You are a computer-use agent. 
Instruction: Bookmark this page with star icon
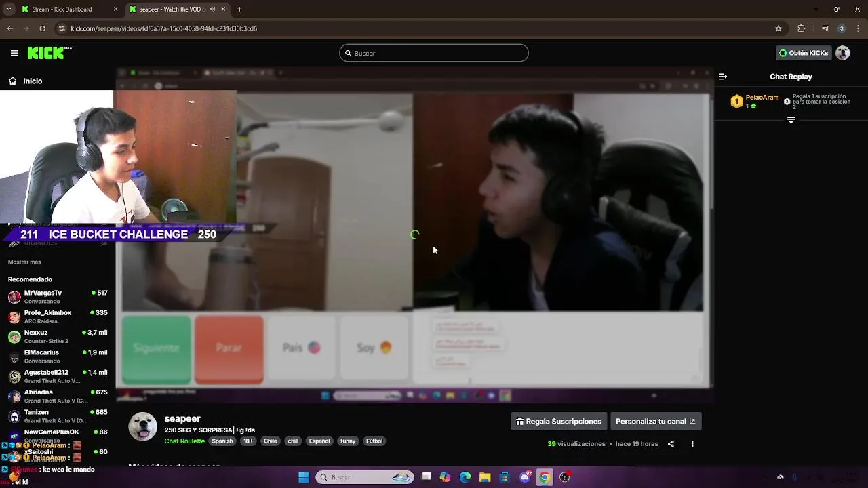pyautogui.click(x=778, y=28)
